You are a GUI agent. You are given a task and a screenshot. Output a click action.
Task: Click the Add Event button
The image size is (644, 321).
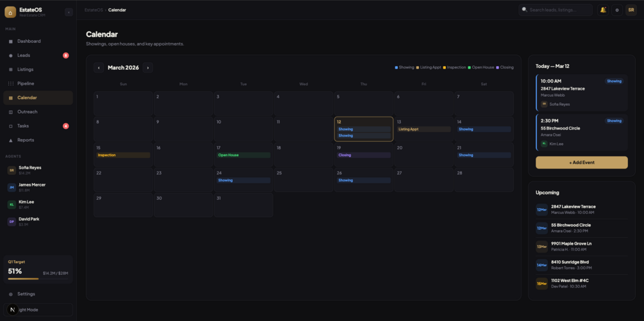click(582, 163)
